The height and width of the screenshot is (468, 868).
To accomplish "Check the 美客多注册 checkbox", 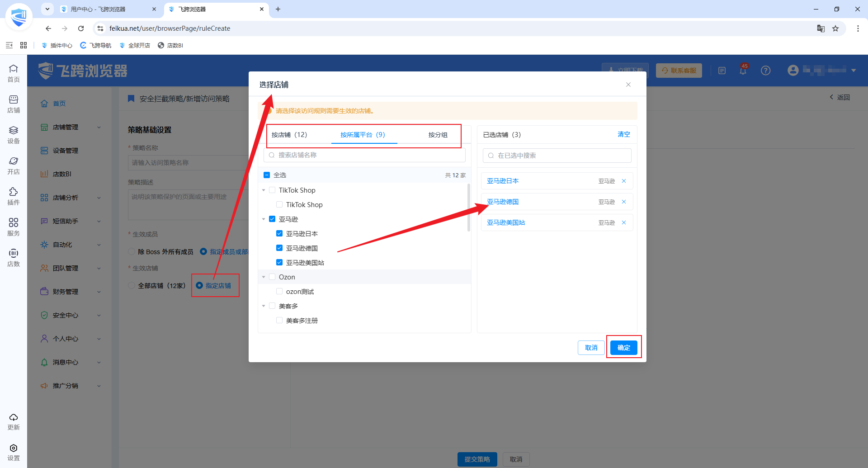I will click(279, 321).
